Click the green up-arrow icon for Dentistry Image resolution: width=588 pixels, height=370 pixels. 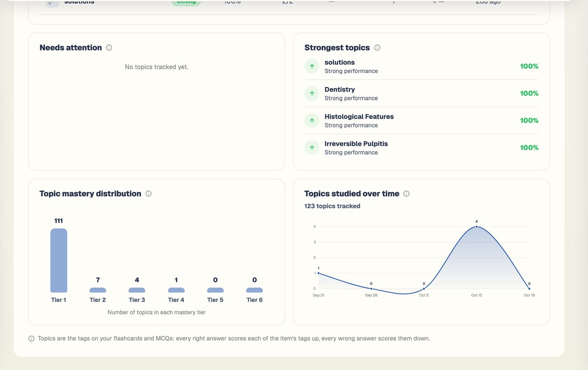312,93
